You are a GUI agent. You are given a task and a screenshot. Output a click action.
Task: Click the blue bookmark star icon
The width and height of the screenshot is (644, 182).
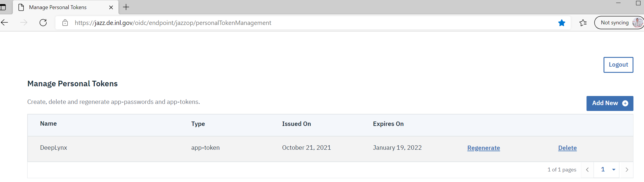562,23
